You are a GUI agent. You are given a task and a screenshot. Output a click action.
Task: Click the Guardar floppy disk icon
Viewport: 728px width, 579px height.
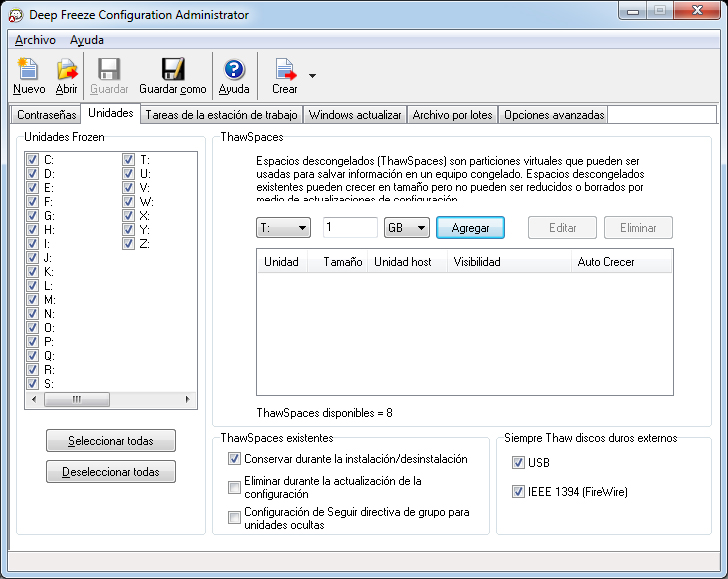point(109,69)
